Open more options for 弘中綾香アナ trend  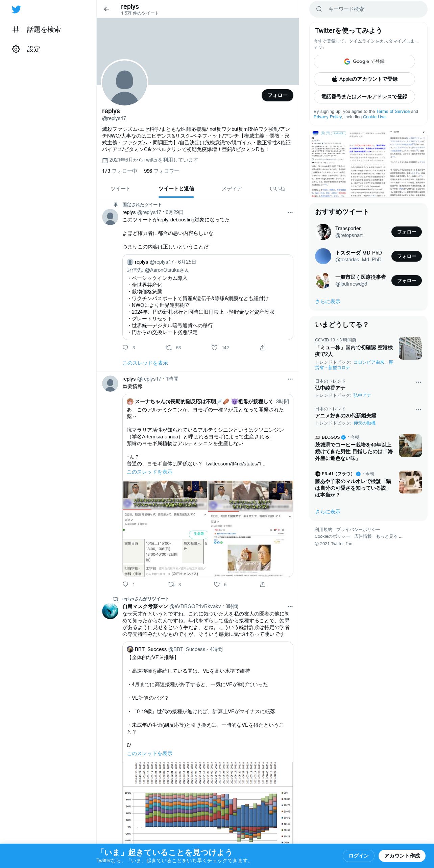pos(418,382)
